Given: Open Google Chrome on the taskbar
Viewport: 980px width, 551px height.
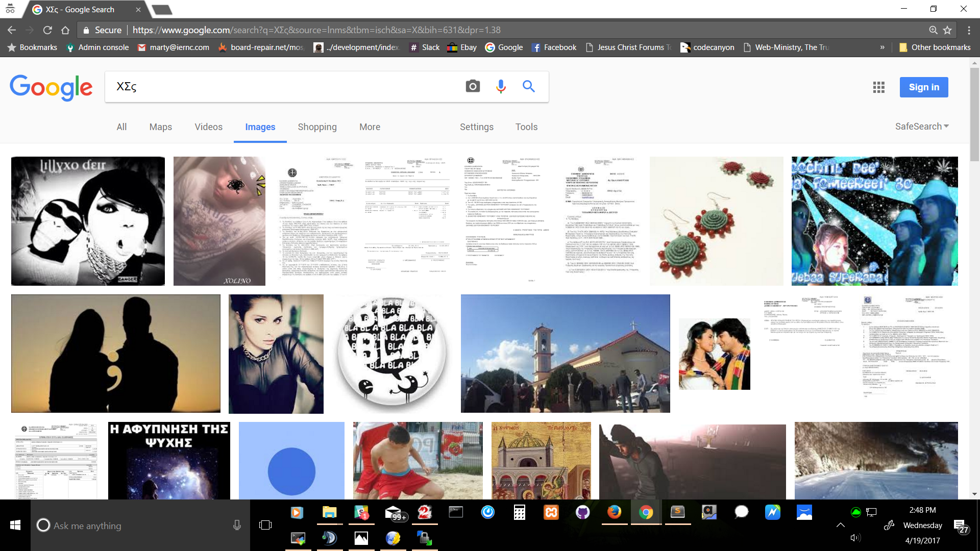Looking at the screenshot, I should pyautogui.click(x=646, y=512).
